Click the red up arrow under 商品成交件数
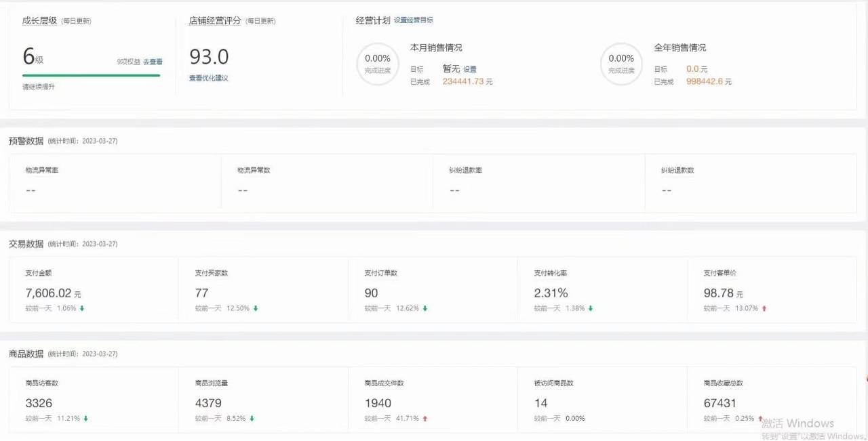The height and width of the screenshot is (441, 868). point(425,419)
